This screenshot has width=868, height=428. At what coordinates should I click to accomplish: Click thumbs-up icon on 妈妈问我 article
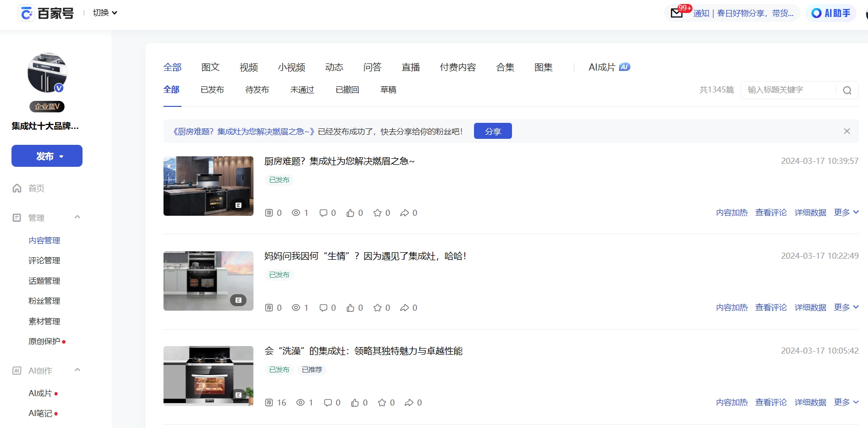(x=350, y=308)
